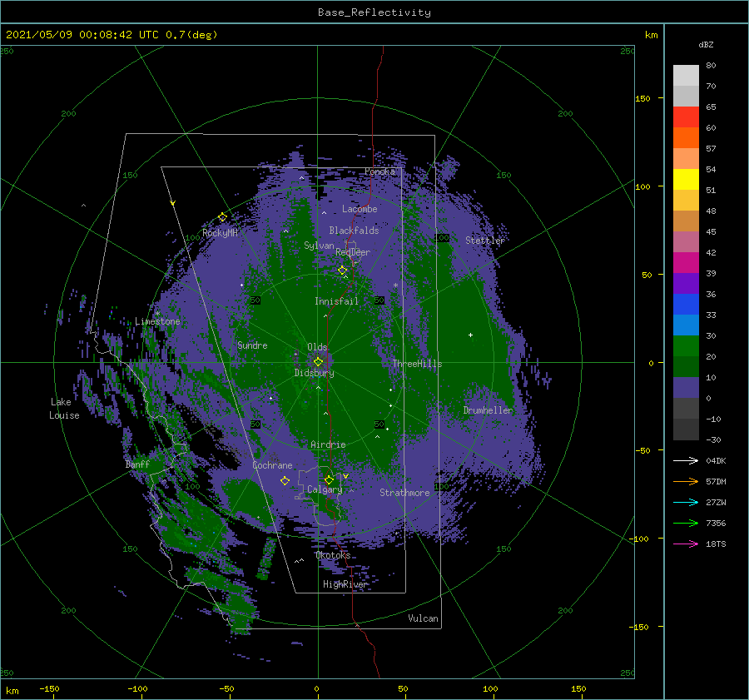This screenshot has height=700, width=749.
Task: Click the 57DM legend label
Action: pos(716,482)
